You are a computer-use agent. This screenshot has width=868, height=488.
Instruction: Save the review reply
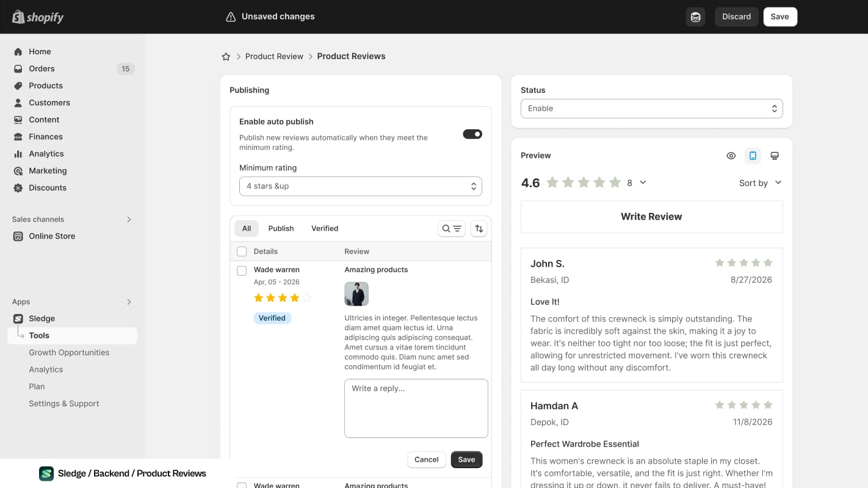(467, 460)
